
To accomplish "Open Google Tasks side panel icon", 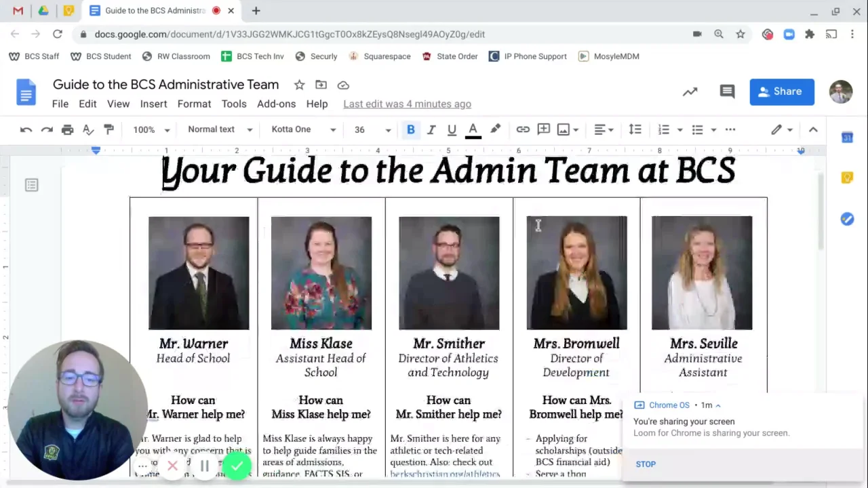I will coord(847,219).
